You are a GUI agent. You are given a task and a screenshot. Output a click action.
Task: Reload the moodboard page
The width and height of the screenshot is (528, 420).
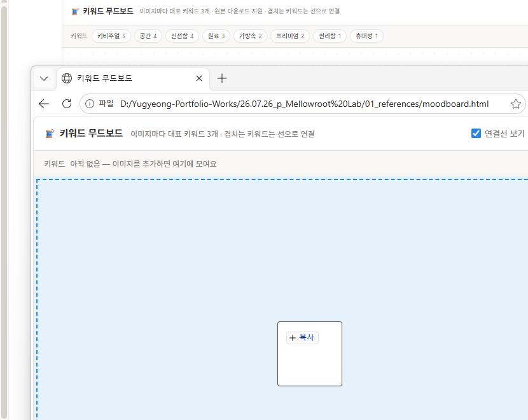click(67, 104)
